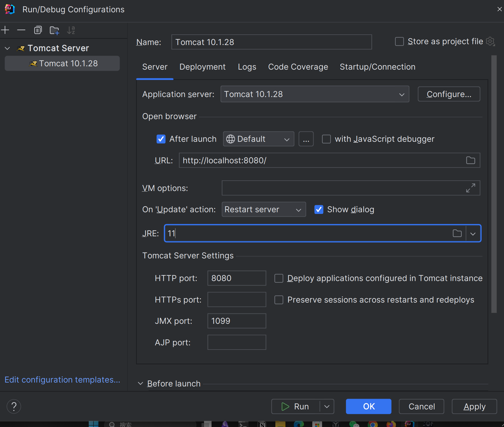This screenshot has height=427, width=504.
Task: Switch to the Logs tab
Action: 247,67
